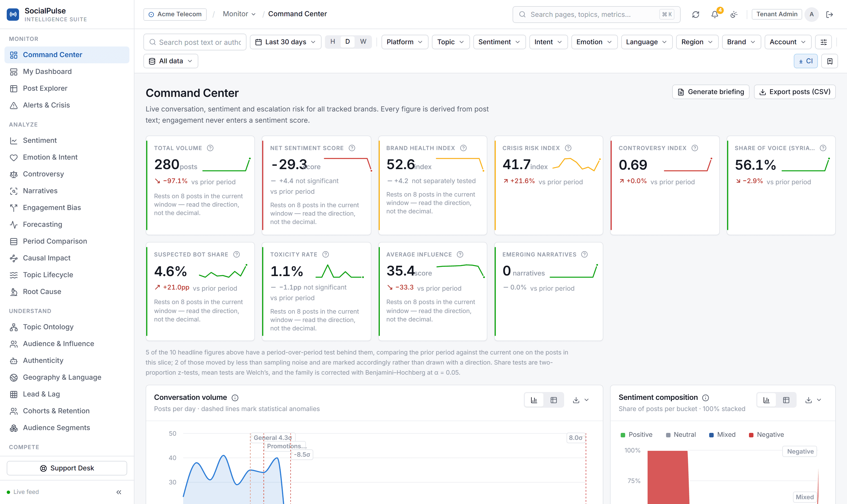Click Export posts (CSV) button

coord(794,92)
